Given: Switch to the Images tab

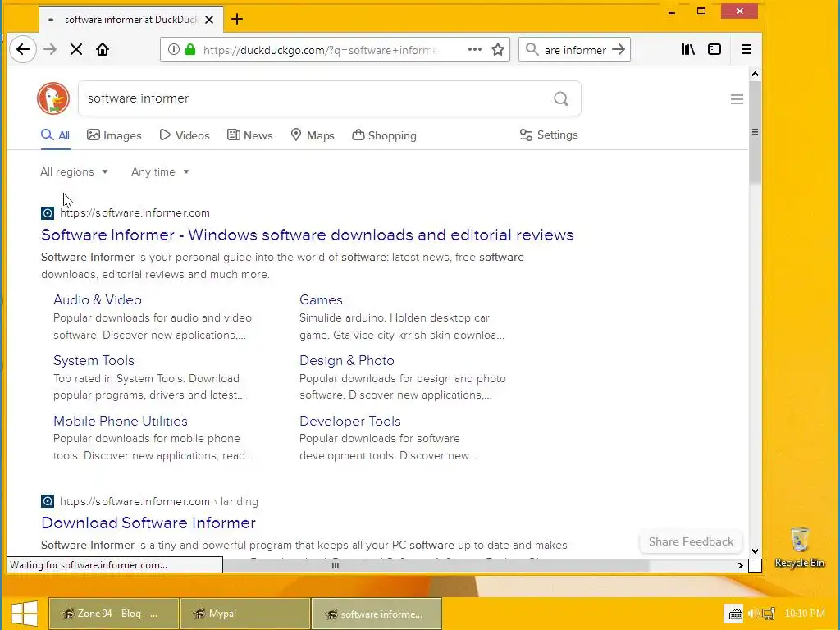Looking at the screenshot, I should pos(114,135).
